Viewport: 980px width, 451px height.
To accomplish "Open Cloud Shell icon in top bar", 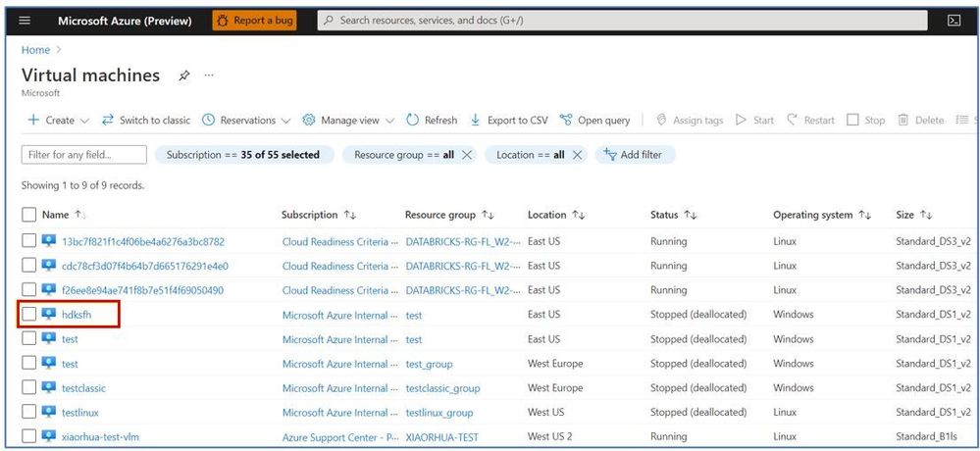I will (x=954, y=21).
